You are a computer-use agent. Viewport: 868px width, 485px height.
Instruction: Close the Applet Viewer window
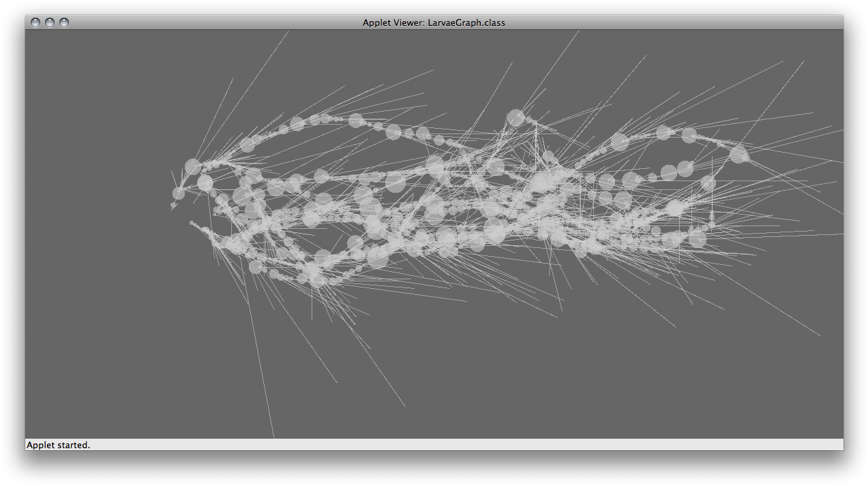click(35, 22)
